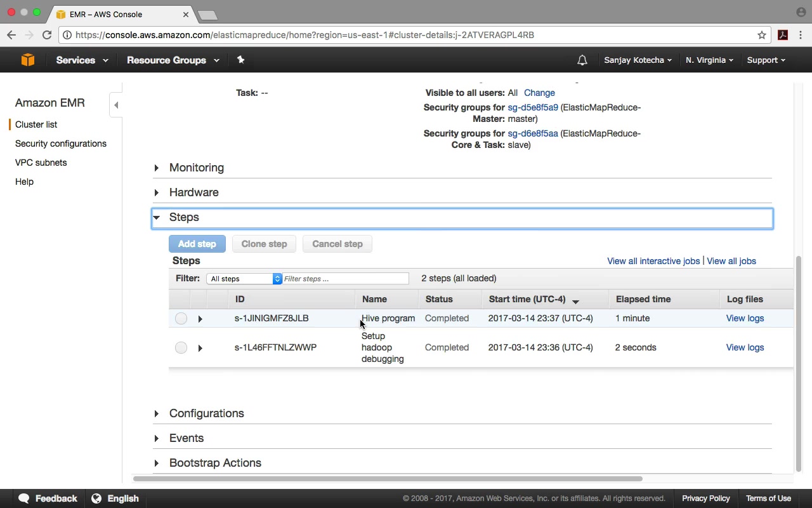Click the Filter steps input field

[x=346, y=279]
